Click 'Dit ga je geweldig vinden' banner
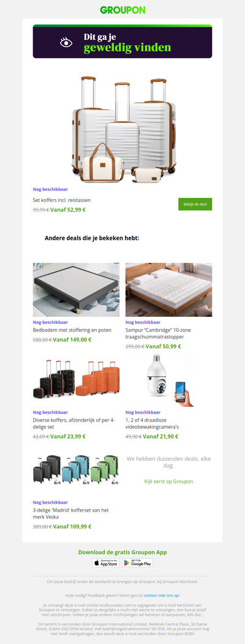 (x=123, y=42)
